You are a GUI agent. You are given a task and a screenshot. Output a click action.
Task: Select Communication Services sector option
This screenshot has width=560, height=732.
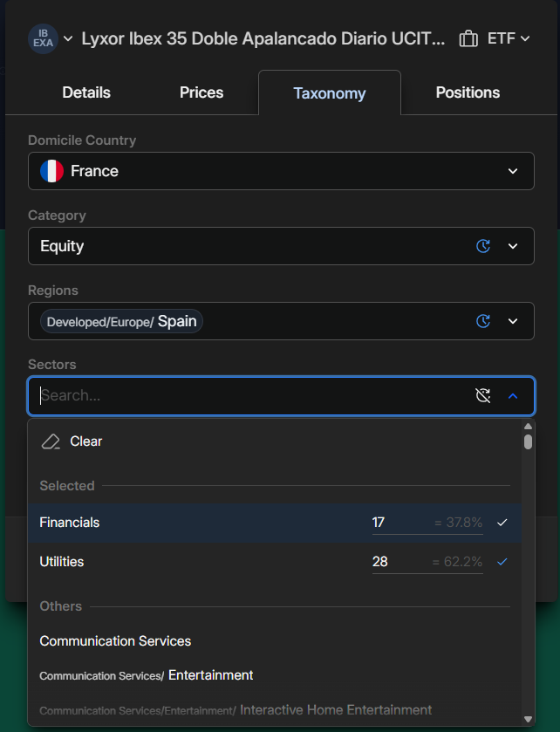tap(115, 641)
